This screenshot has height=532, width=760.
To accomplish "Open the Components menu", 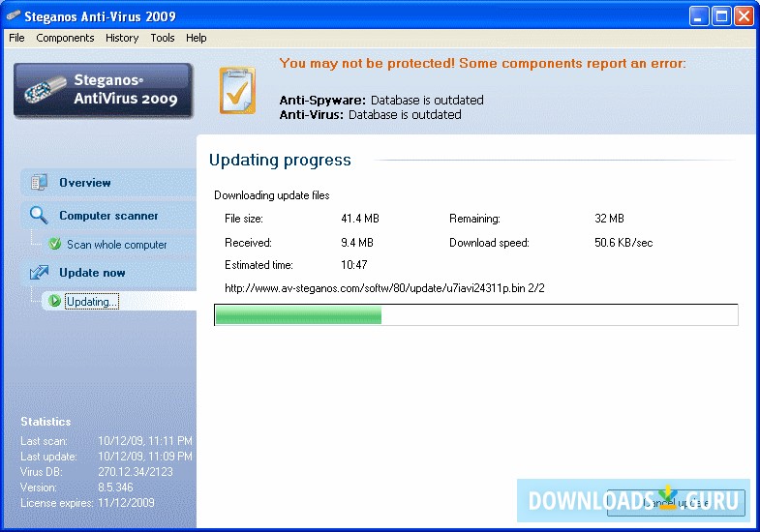I will (x=65, y=38).
